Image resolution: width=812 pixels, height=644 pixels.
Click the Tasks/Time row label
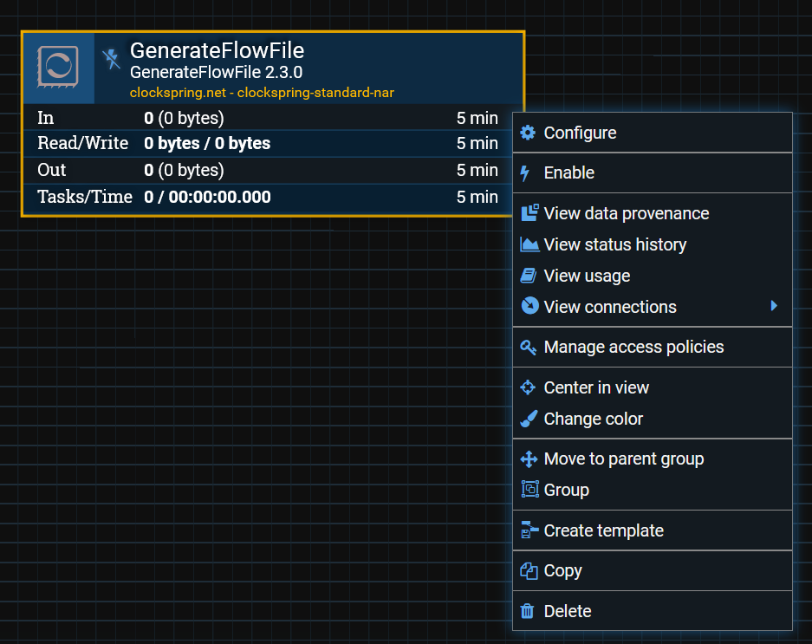pyautogui.click(x=85, y=197)
